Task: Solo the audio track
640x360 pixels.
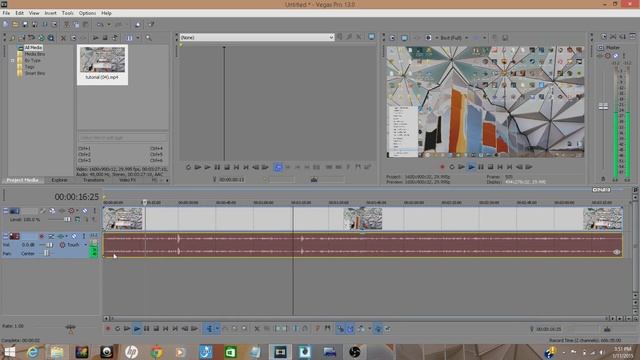Action: (84, 236)
